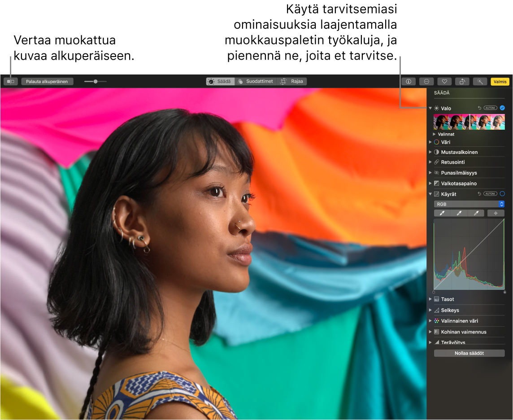Switch to the Suodattimet tab
Screen dimensions: 513x420
click(x=256, y=82)
